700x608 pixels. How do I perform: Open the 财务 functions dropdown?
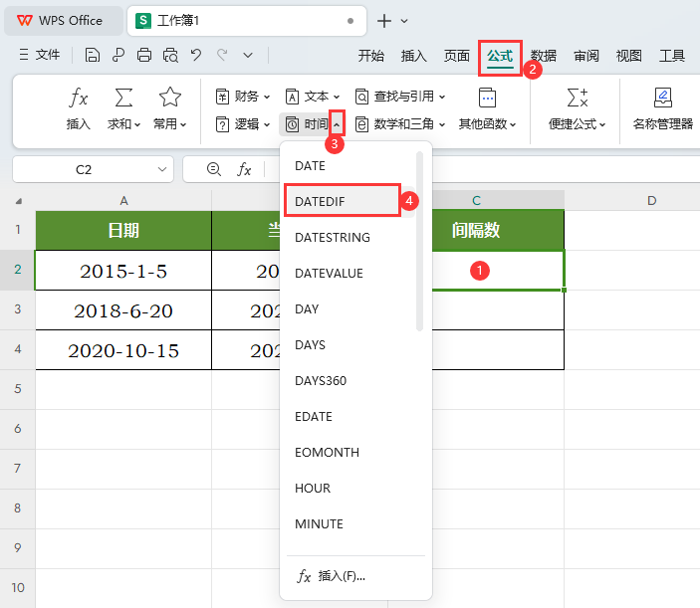243,97
